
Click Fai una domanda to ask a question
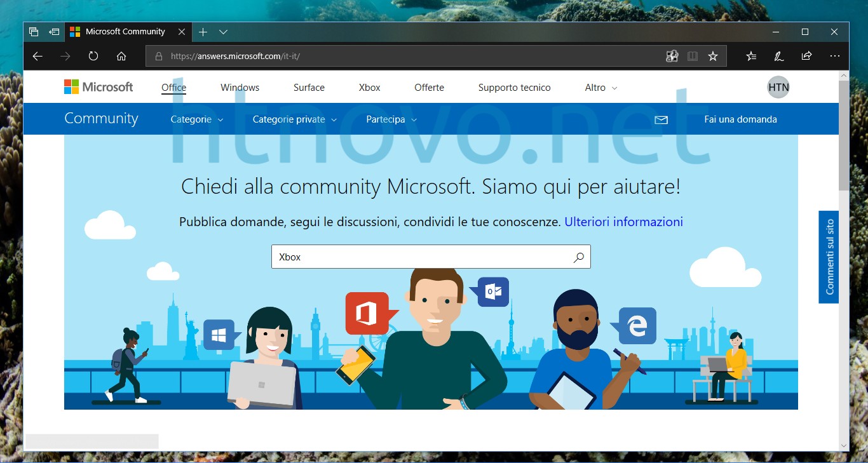pos(741,119)
